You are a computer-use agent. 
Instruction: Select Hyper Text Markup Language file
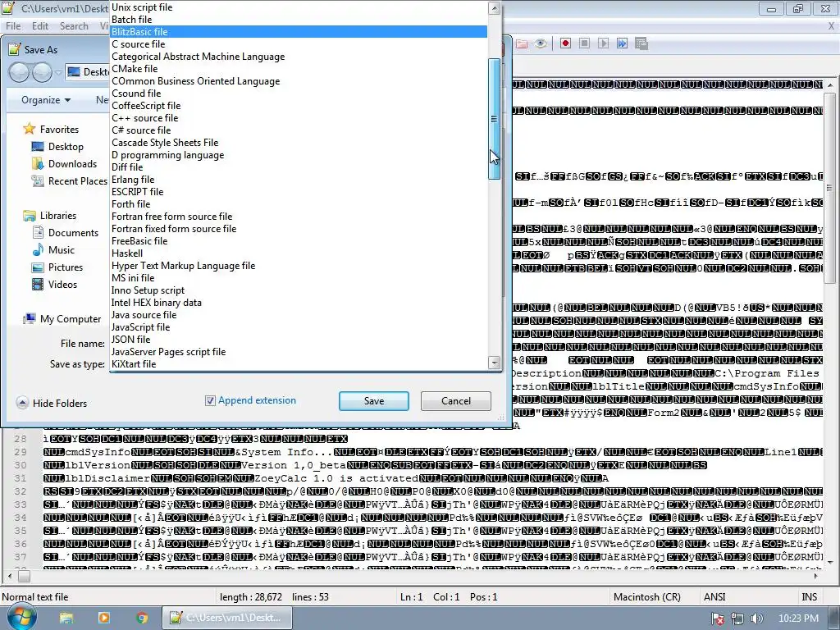(299, 266)
